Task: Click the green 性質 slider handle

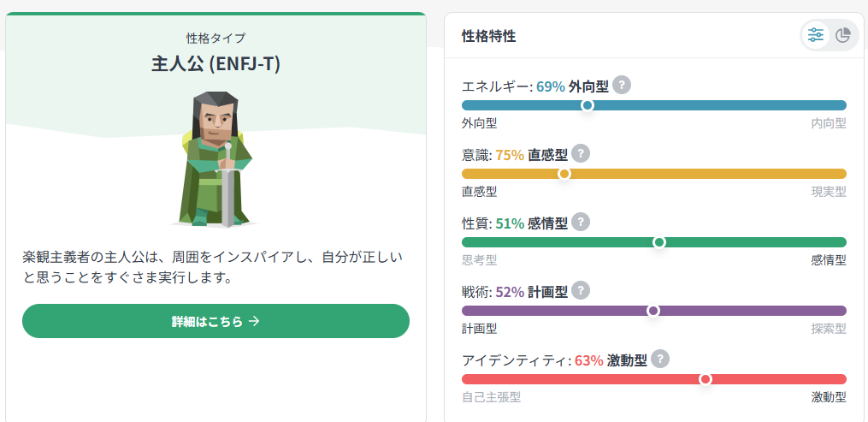Action: (x=658, y=242)
